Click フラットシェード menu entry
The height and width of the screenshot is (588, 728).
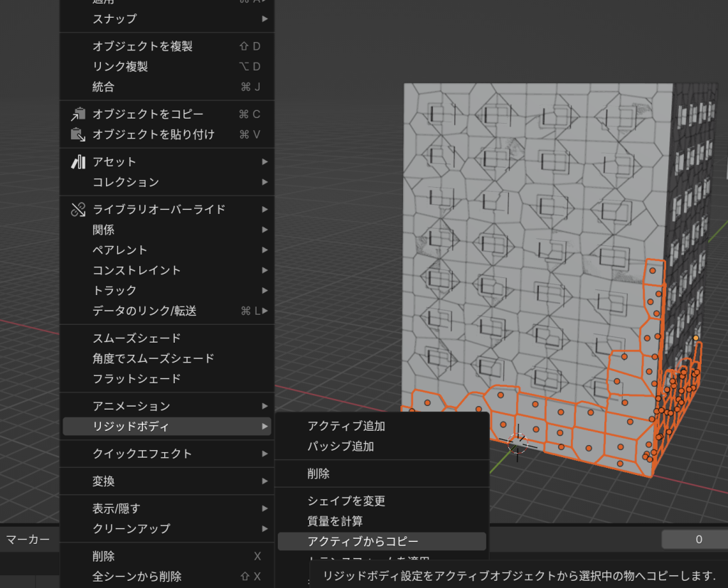(x=136, y=379)
